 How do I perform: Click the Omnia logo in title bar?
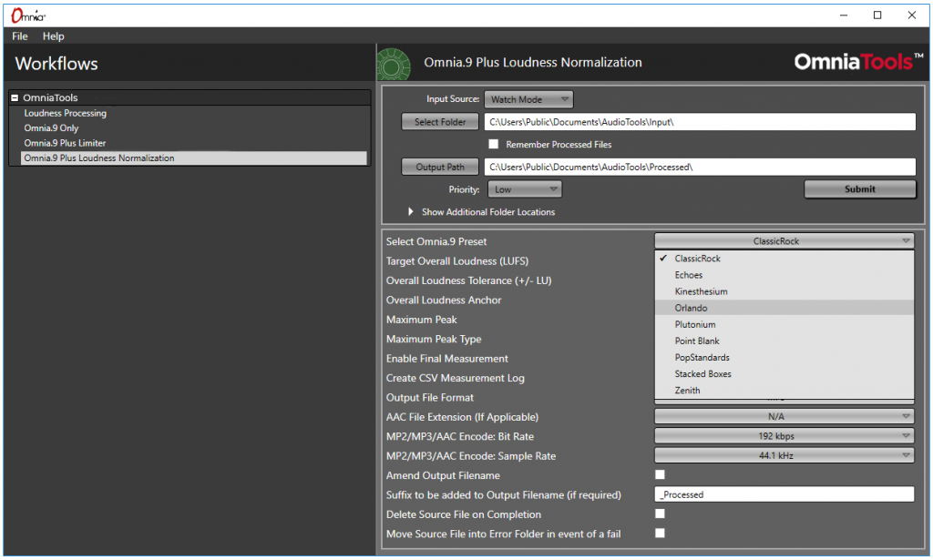28,15
